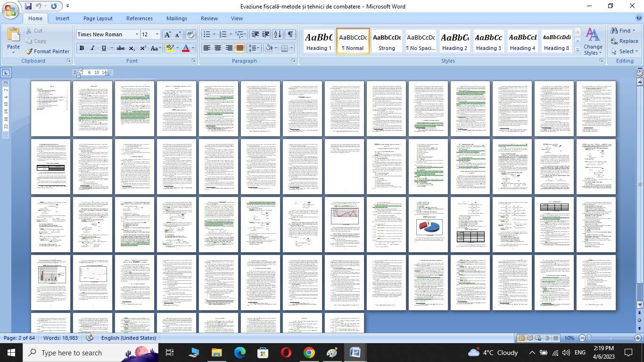
Task: Center the text
Action: (x=218, y=48)
